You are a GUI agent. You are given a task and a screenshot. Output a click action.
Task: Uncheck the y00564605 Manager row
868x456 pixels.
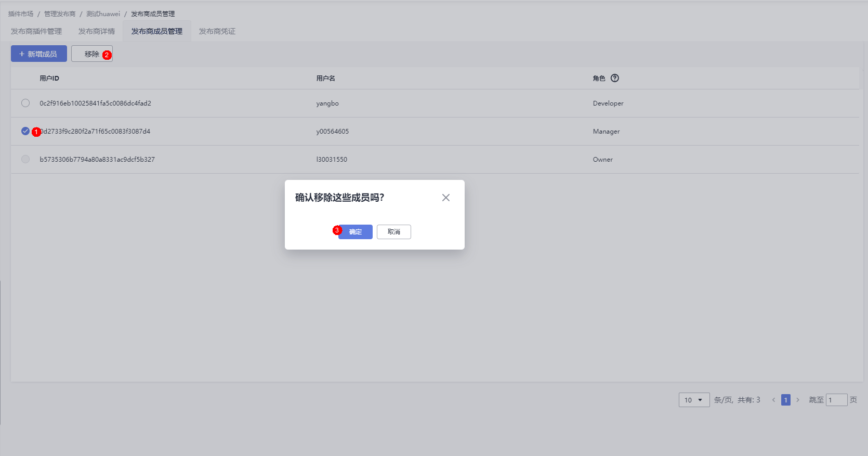coord(25,131)
